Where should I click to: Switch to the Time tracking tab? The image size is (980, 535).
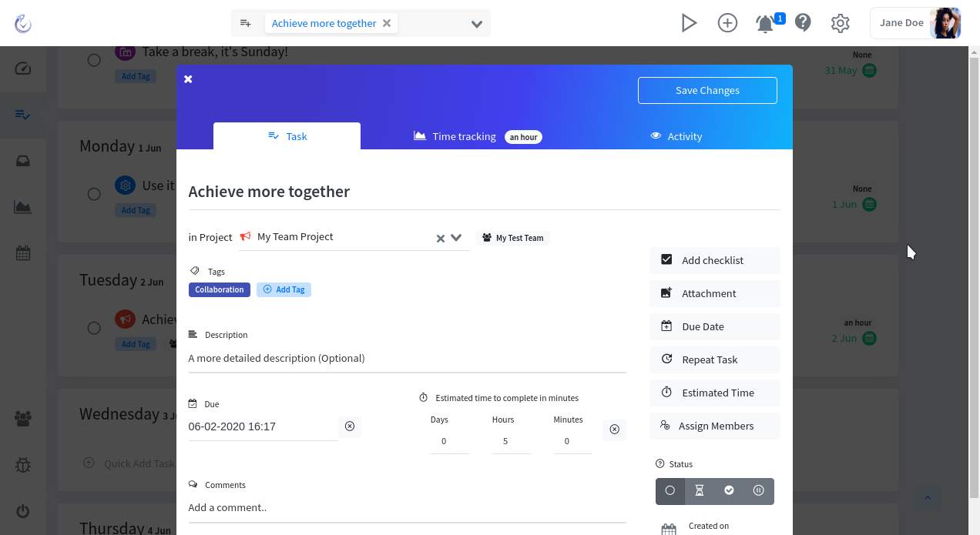tap(478, 136)
